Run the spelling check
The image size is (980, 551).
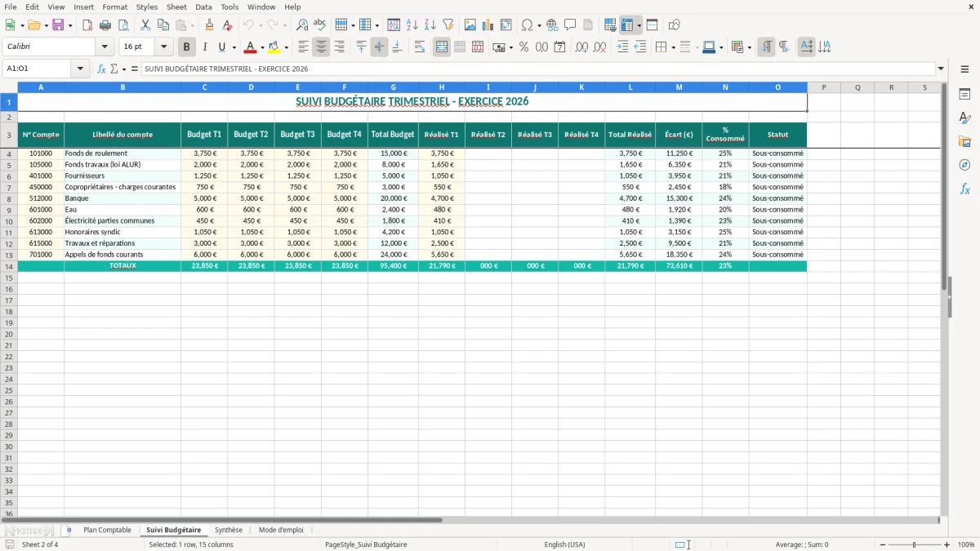pyautogui.click(x=320, y=25)
